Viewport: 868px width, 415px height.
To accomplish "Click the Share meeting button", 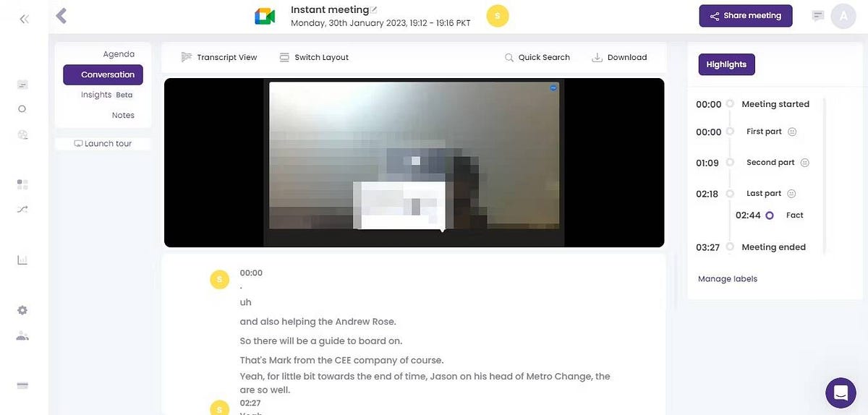I will click(x=746, y=16).
